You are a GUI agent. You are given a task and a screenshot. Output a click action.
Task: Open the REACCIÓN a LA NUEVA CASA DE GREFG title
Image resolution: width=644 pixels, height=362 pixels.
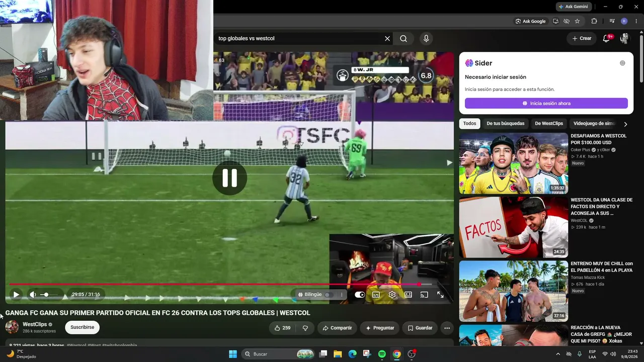(x=602, y=334)
